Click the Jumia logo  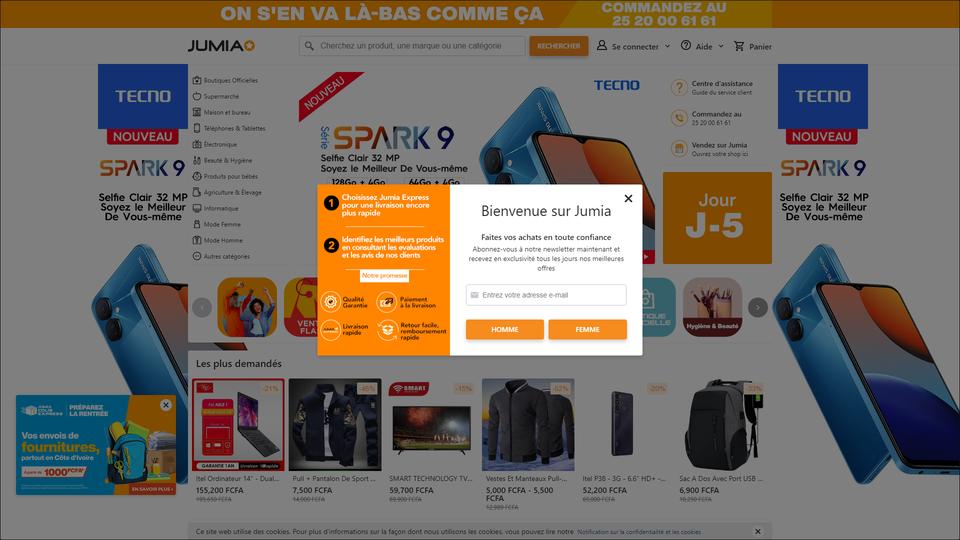point(221,46)
